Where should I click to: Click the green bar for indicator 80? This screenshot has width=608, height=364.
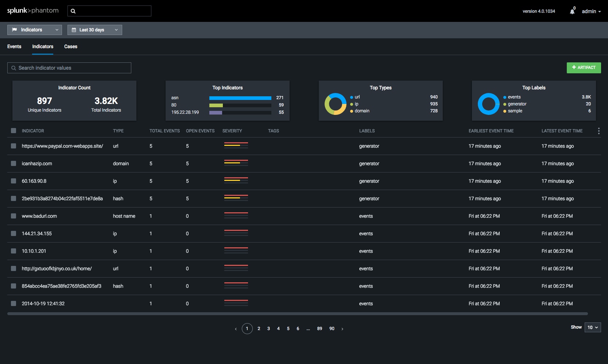[x=216, y=105]
